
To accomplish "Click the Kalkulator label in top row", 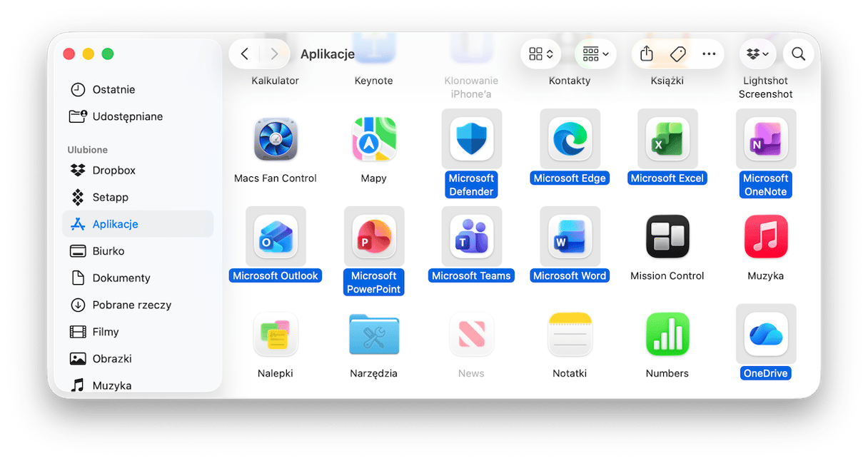I will pyautogui.click(x=276, y=81).
